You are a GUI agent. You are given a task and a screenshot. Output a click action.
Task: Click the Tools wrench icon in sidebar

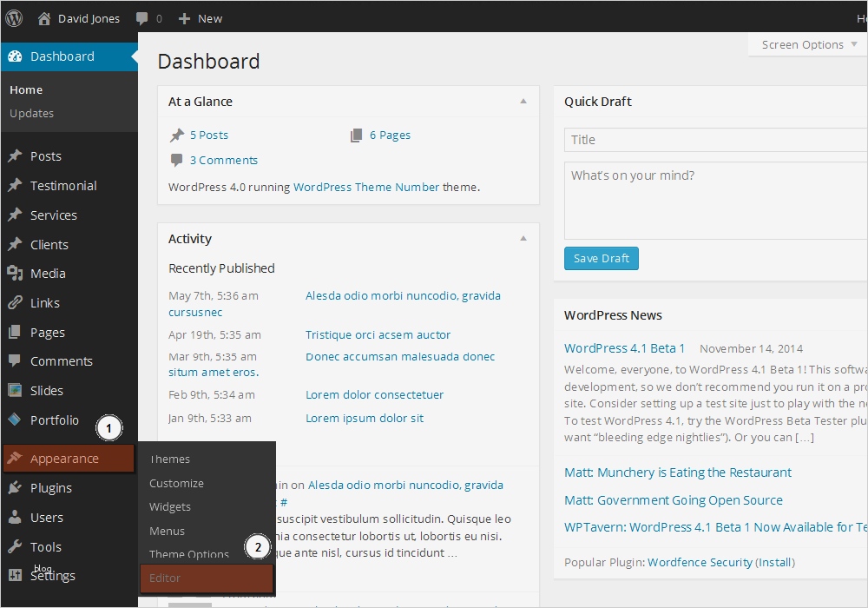(x=15, y=547)
